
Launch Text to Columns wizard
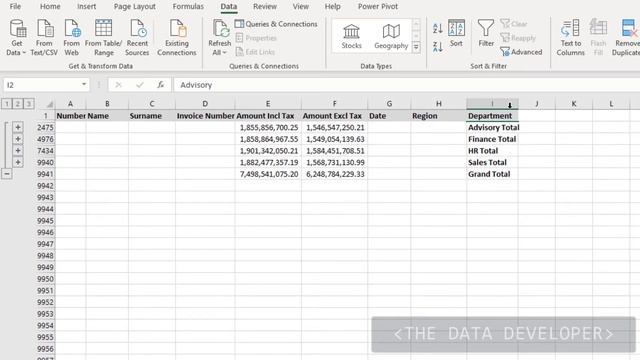[571, 38]
